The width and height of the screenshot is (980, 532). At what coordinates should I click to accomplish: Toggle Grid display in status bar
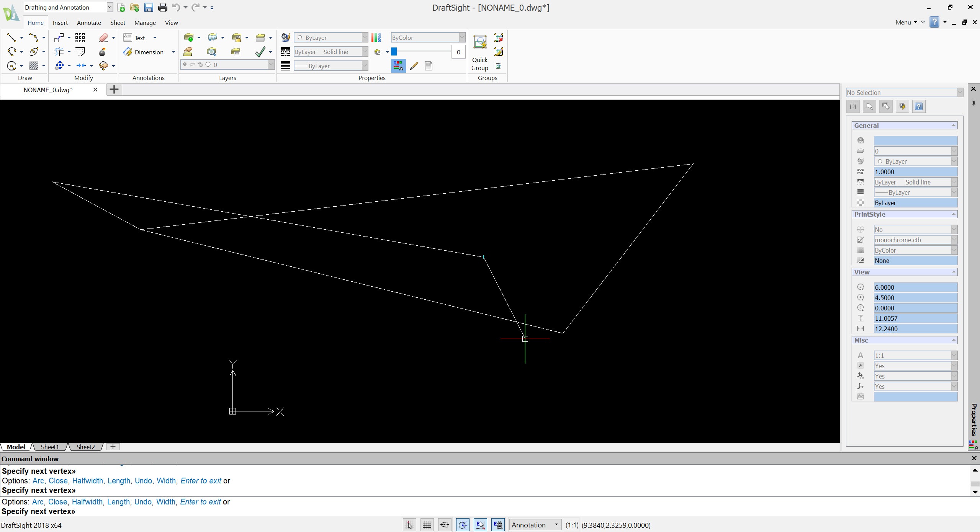(x=427, y=525)
